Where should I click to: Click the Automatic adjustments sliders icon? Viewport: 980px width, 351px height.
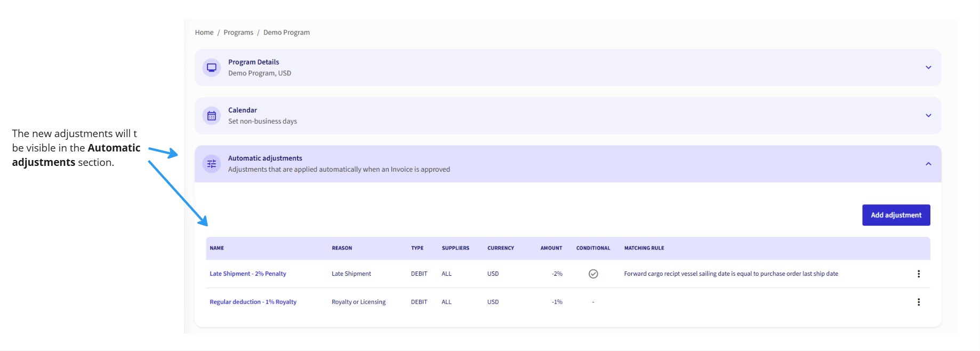coord(212,164)
